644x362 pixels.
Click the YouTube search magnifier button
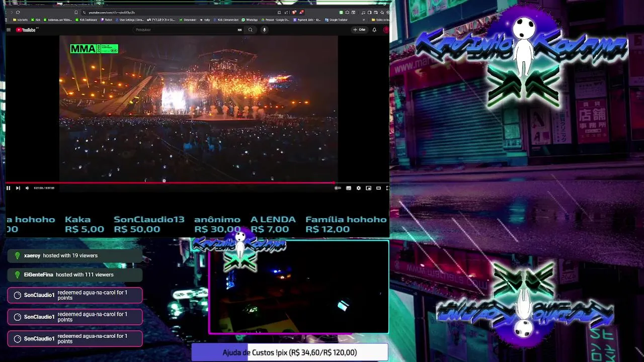coord(250,30)
